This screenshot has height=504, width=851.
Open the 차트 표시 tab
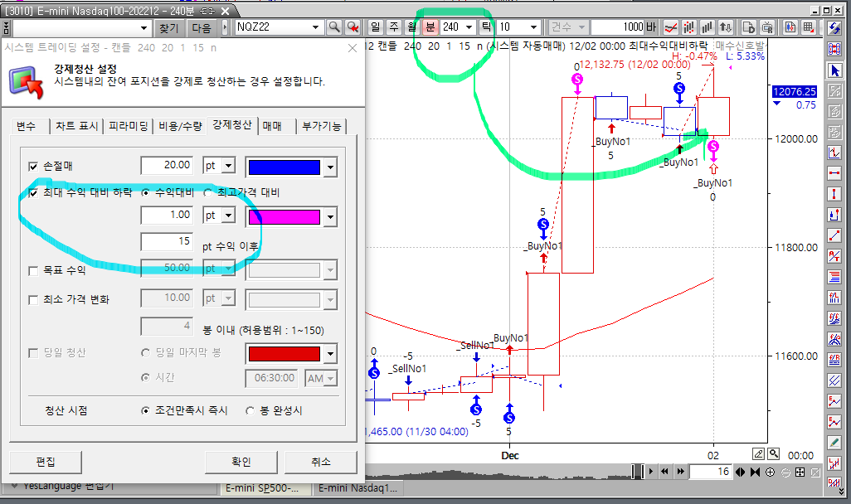[x=76, y=126]
